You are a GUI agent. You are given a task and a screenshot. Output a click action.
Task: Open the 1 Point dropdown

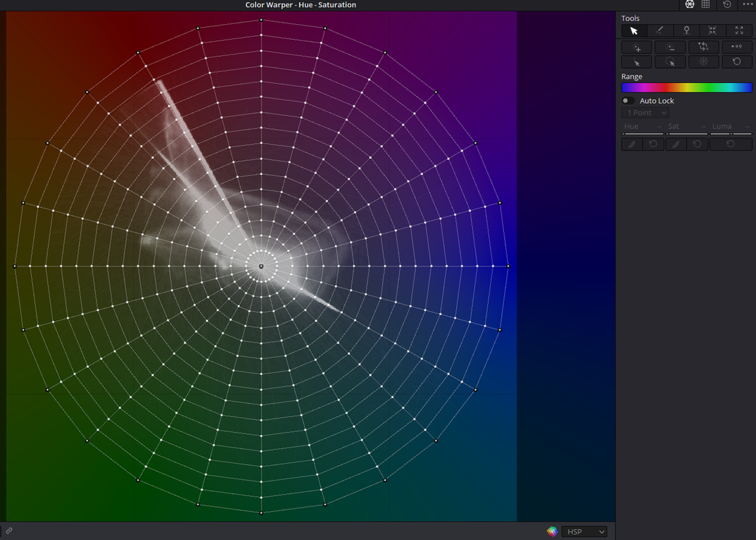[646, 113]
